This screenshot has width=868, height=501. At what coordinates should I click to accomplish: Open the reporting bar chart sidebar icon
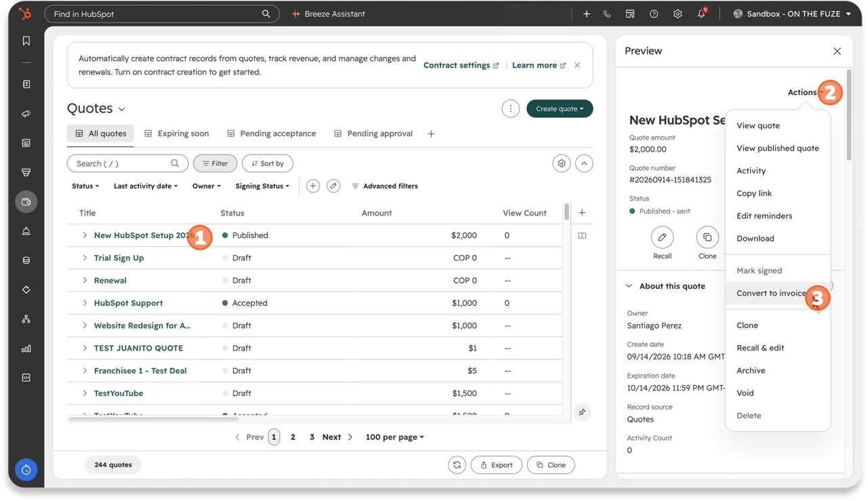pyautogui.click(x=26, y=348)
